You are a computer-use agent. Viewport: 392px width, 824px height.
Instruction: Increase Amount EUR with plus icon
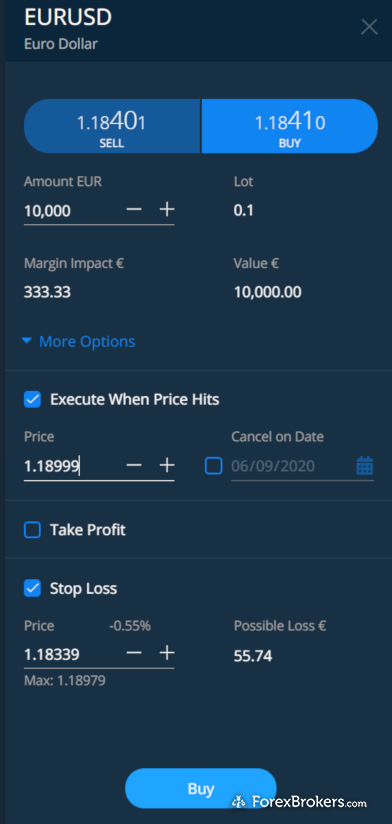point(167,210)
